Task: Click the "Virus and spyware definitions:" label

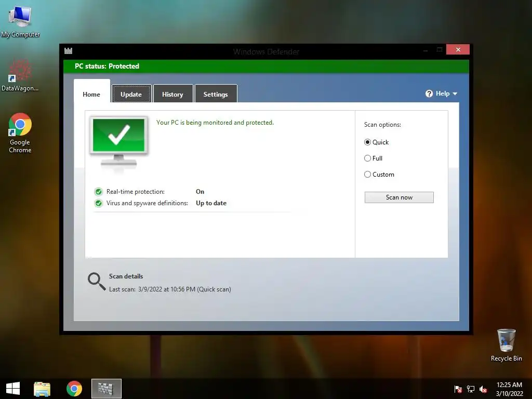Action: coord(147,203)
